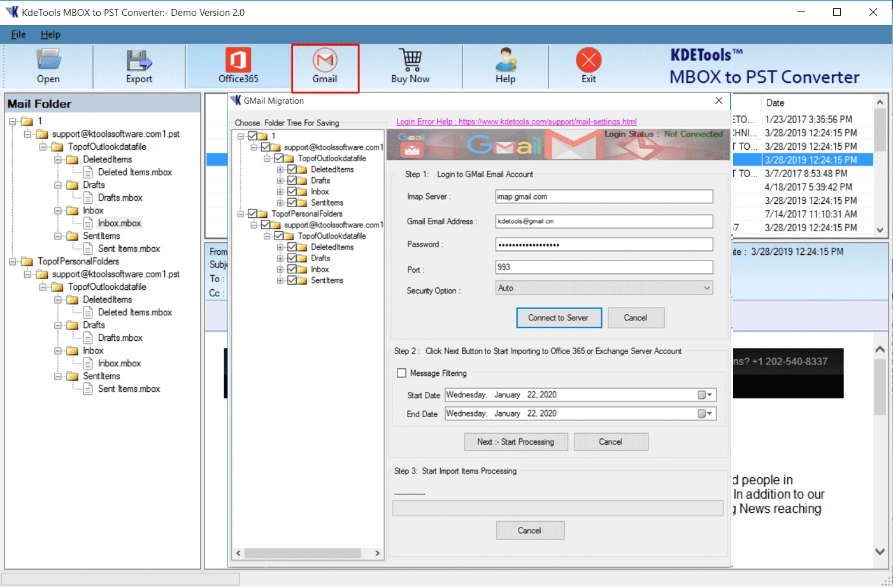Click the message preview vertical scrollbar thumb

pyautogui.click(x=880, y=387)
